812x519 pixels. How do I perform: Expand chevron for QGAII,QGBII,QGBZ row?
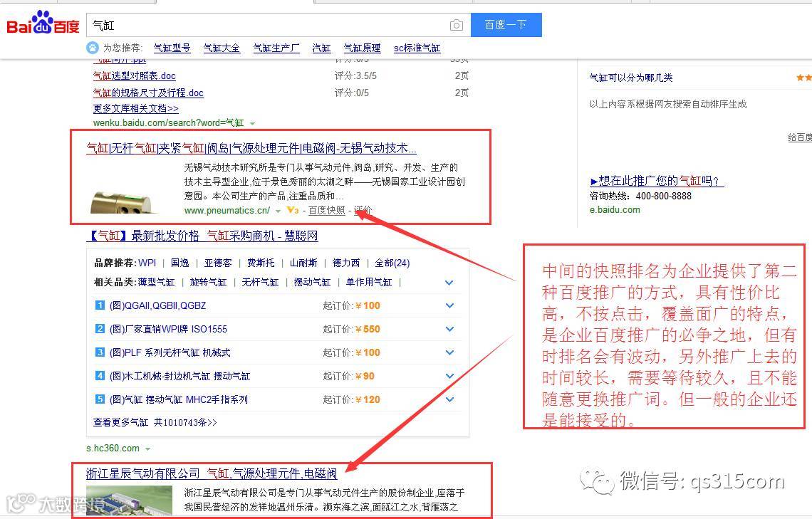449,306
